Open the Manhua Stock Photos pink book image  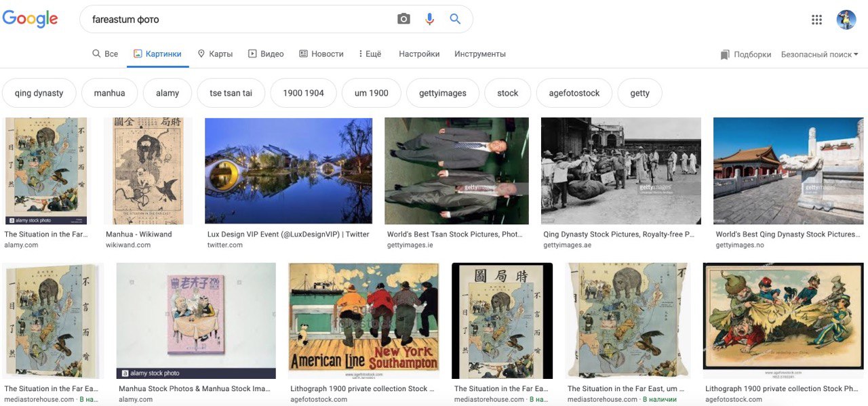coord(196,321)
